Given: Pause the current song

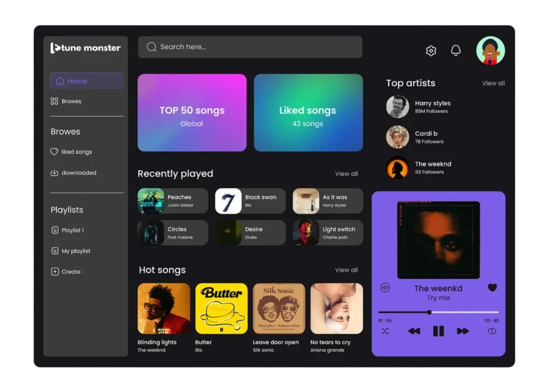Looking at the screenshot, I should point(439,331).
